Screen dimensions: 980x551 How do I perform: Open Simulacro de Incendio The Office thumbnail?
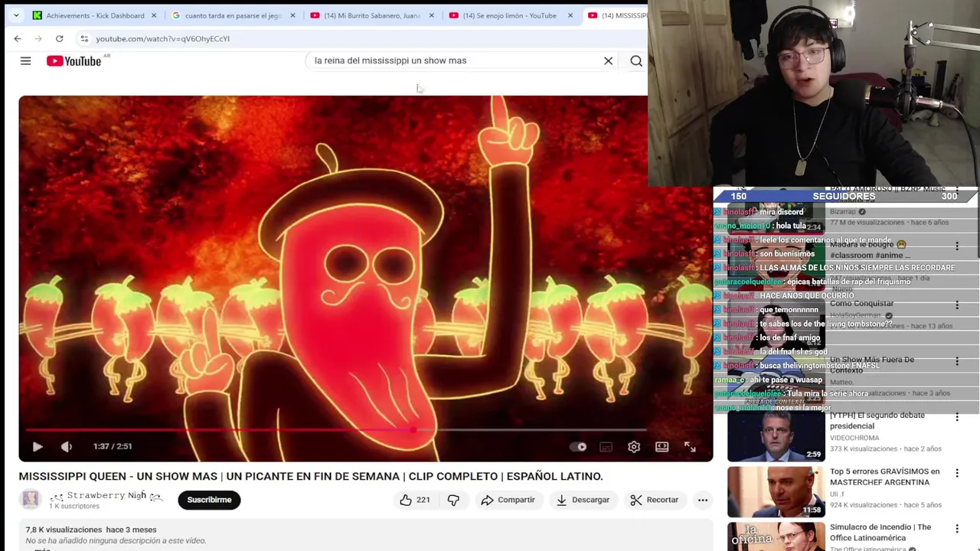point(776,537)
